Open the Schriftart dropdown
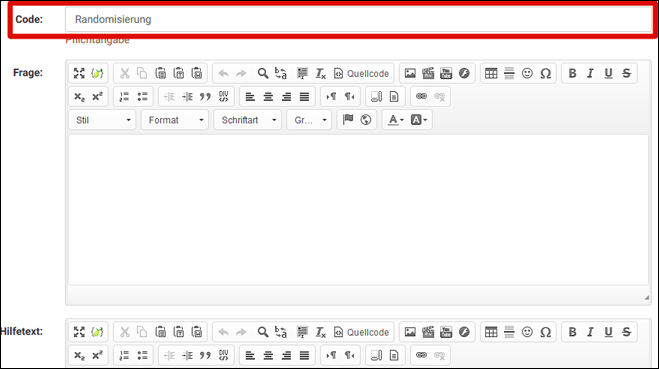 pyautogui.click(x=248, y=120)
